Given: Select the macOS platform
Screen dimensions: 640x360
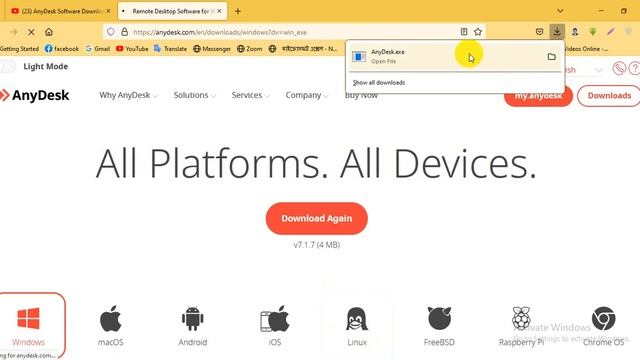Looking at the screenshot, I should pyautogui.click(x=111, y=326).
